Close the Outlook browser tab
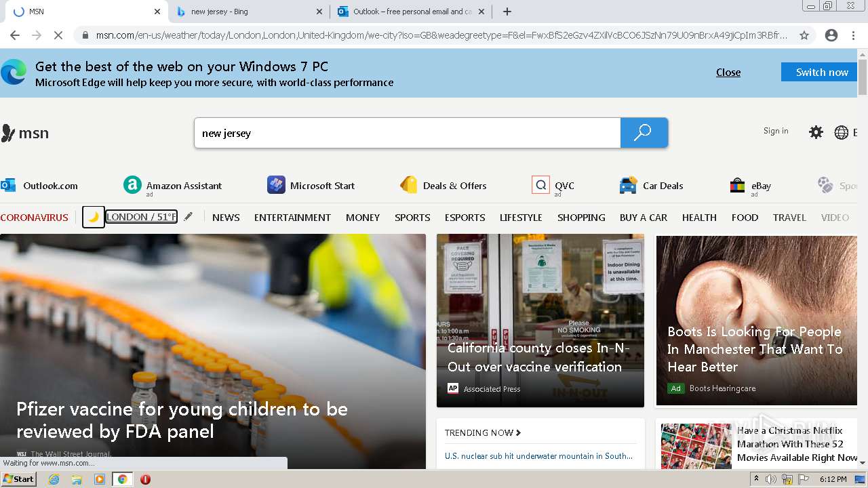The image size is (868, 488). click(481, 12)
